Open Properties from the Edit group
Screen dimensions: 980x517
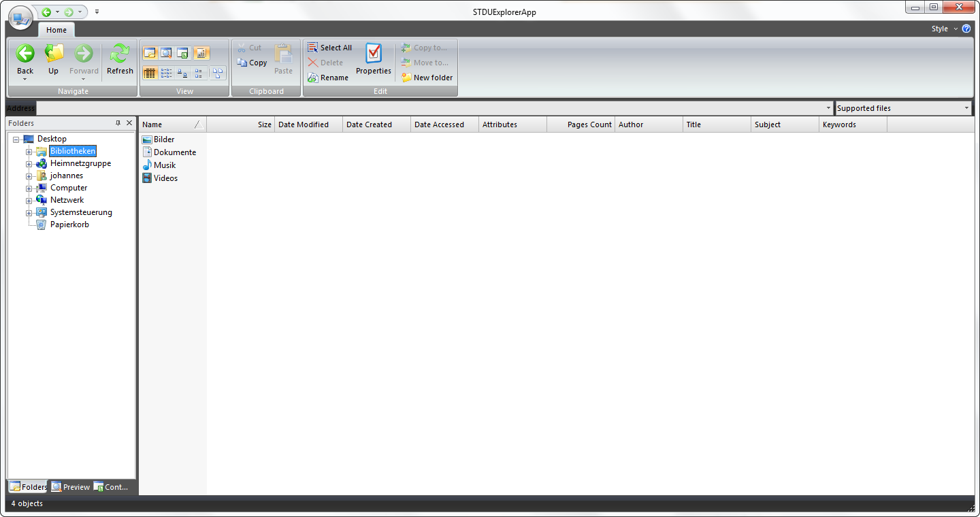pyautogui.click(x=373, y=58)
